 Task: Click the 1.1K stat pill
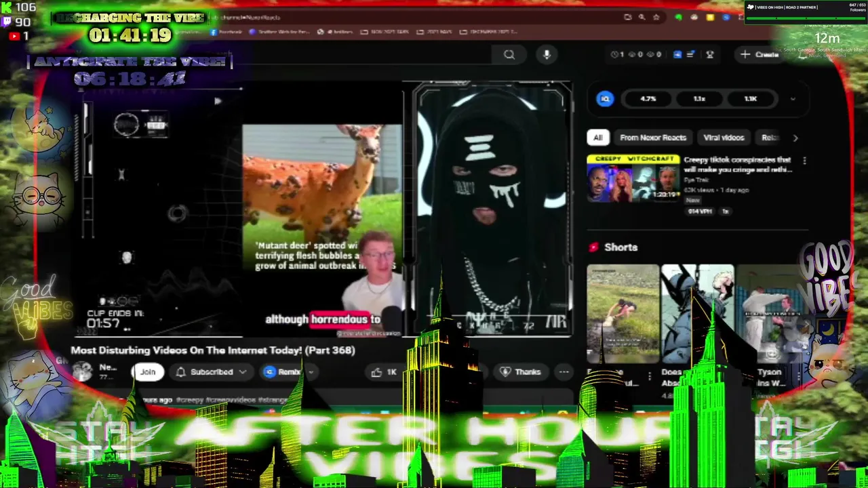click(750, 99)
